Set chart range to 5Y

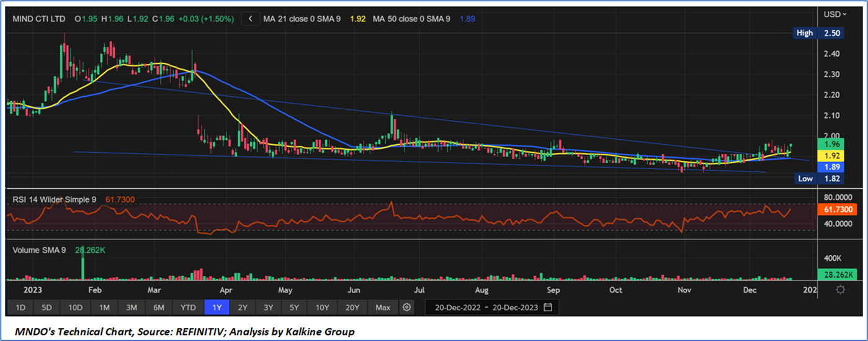(x=294, y=307)
